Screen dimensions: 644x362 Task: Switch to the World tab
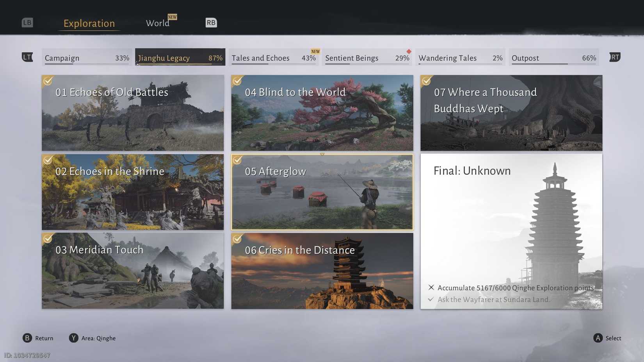[x=158, y=23]
